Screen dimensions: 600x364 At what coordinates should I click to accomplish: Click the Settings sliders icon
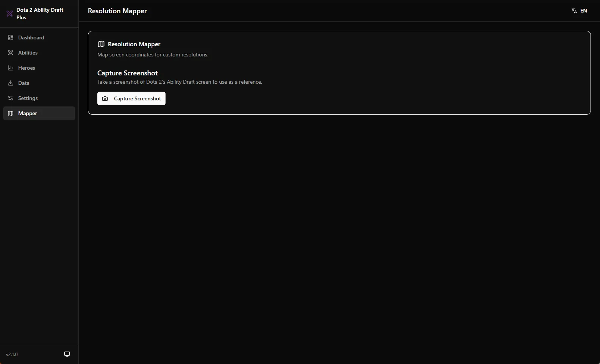[11, 98]
